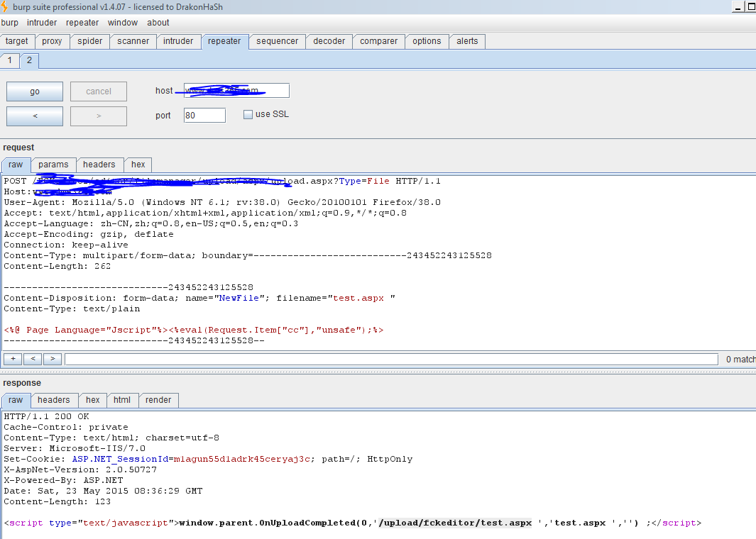This screenshot has width=756, height=539.
Task: Switch to the sequencer tab
Action: [278, 41]
